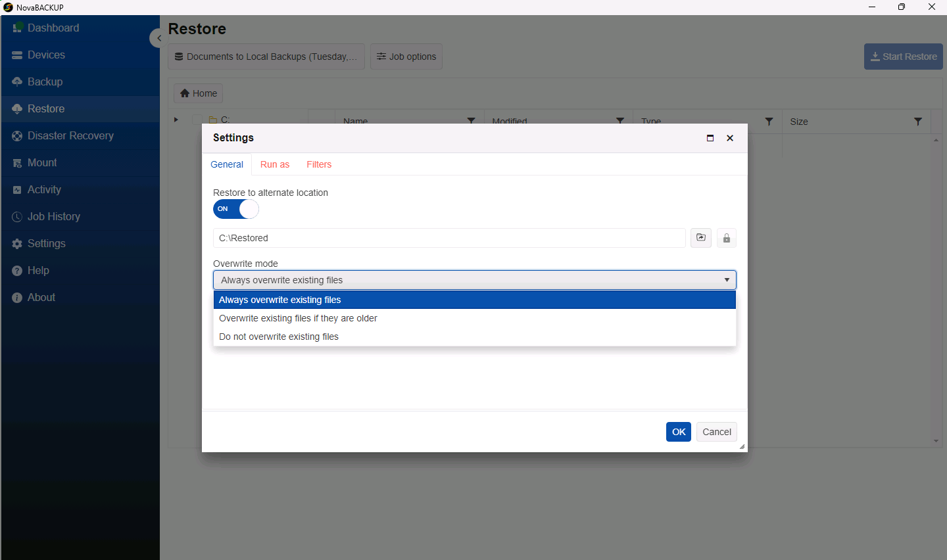
Task: Cancel the Settings dialog
Action: [x=717, y=432]
